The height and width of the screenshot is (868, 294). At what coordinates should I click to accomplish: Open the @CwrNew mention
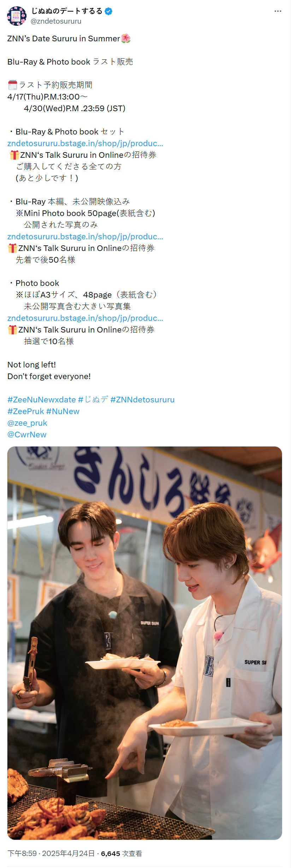click(x=27, y=435)
